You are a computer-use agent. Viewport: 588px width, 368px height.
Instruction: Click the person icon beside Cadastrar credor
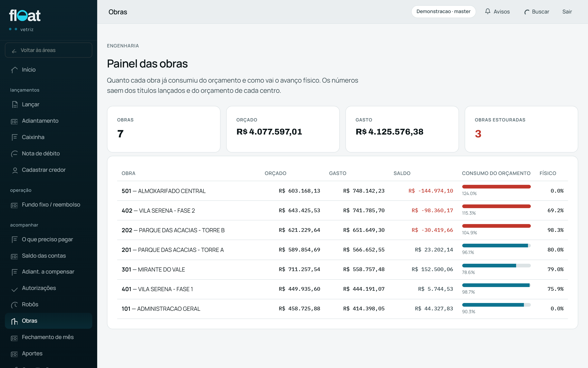(x=15, y=170)
